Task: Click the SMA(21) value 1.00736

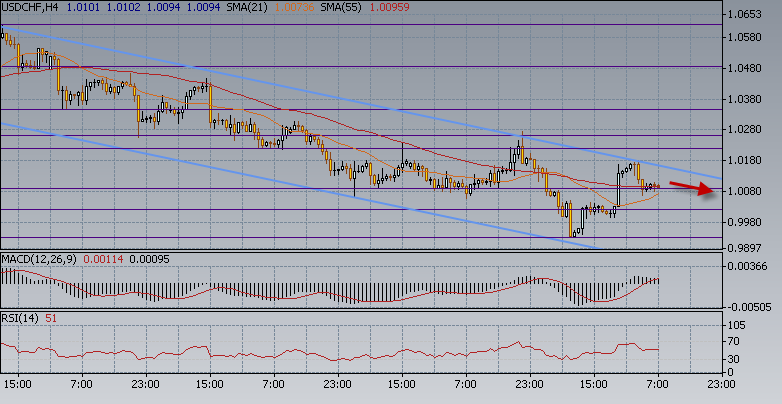Action: tap(294, 7)
